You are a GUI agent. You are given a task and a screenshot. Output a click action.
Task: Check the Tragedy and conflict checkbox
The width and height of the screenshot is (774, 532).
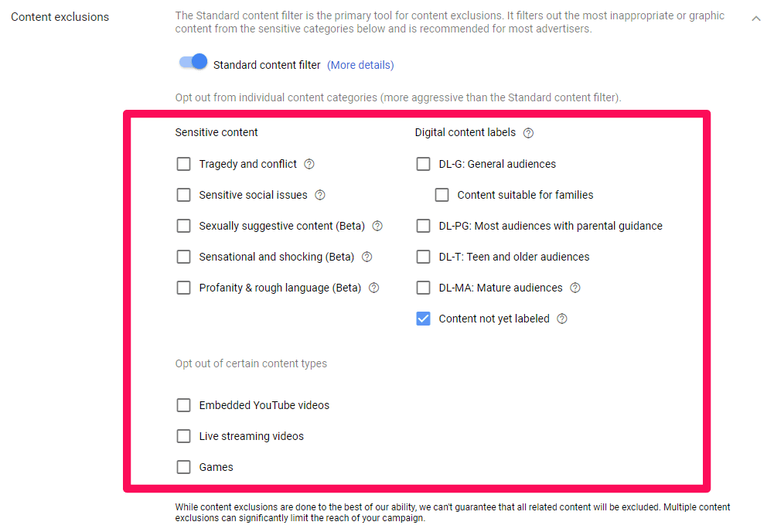[x=183, y=164]
